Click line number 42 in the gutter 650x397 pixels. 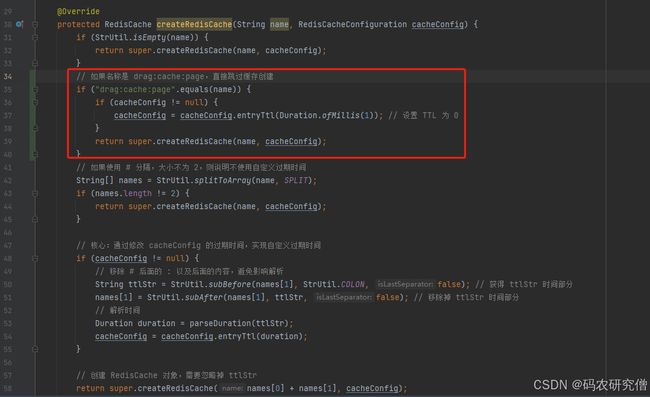point(8,181)
